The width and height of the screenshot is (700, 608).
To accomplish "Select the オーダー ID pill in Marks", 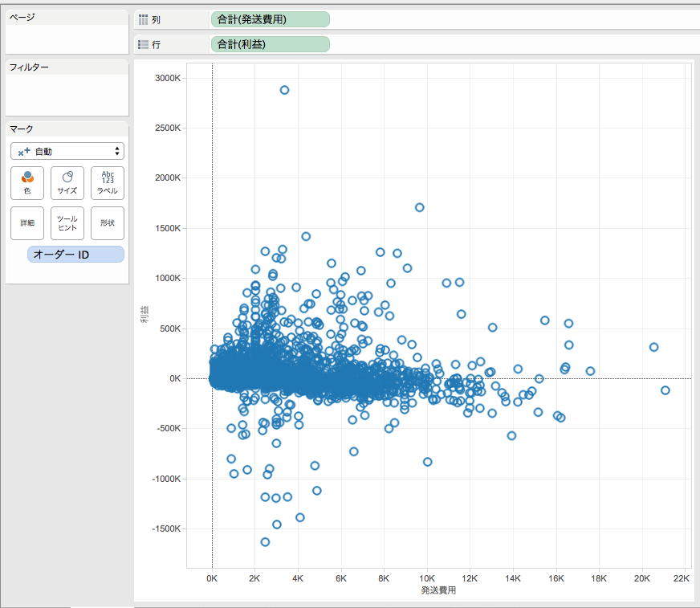I will (75, 255).
